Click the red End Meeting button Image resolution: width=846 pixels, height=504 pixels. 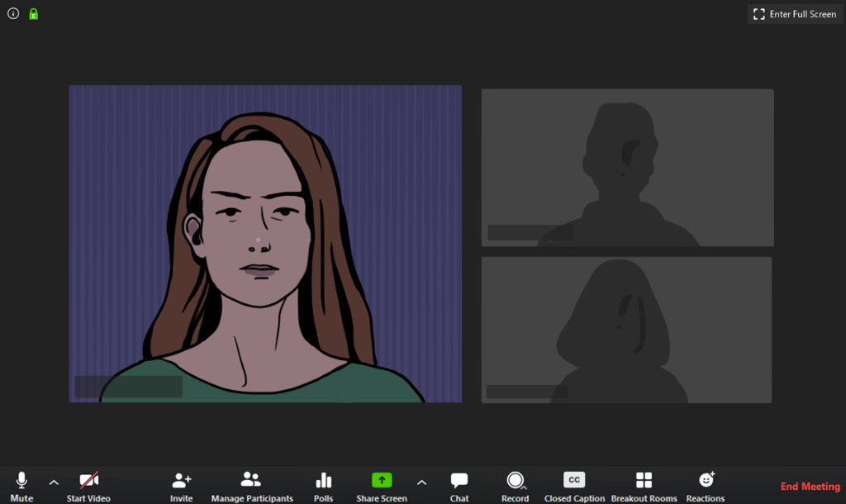coord(810,487)
